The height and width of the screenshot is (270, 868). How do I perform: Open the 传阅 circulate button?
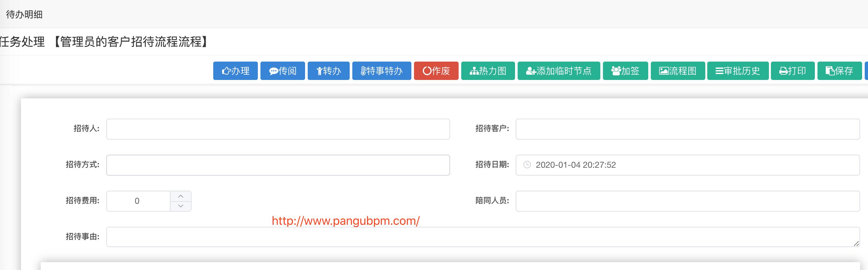(x=282, y=71)
